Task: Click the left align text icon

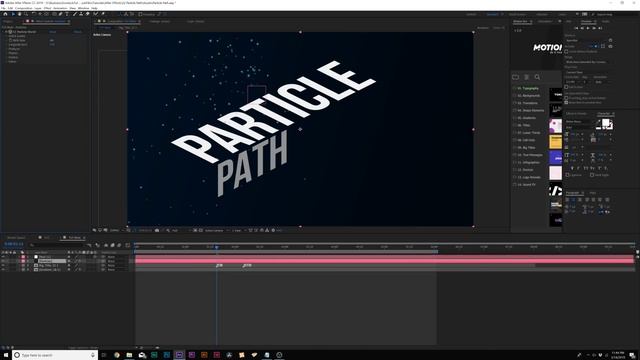Action: pos(567,200)
